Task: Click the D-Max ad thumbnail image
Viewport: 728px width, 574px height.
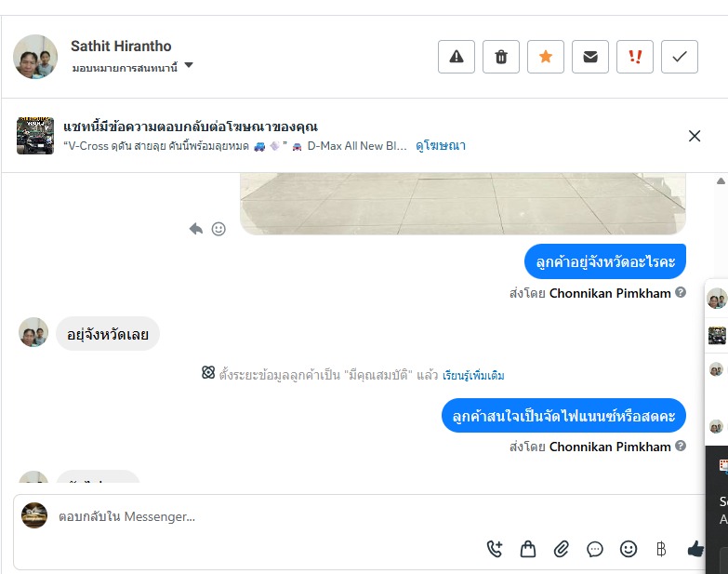Action: click(35, 136)
